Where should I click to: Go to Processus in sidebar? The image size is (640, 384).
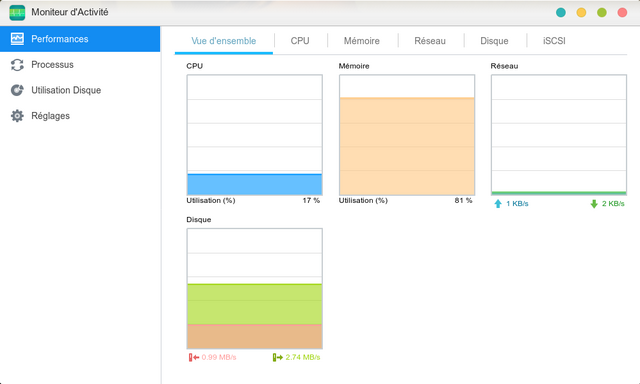click(x=80, y=64)
